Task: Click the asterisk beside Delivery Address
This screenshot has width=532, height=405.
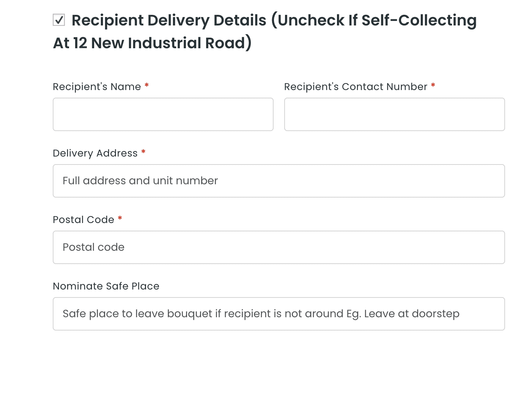Action: pos(143,153)
